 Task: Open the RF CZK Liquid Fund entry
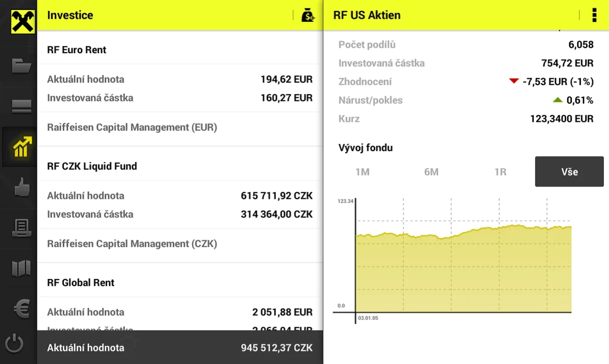[x=92, y=166]
